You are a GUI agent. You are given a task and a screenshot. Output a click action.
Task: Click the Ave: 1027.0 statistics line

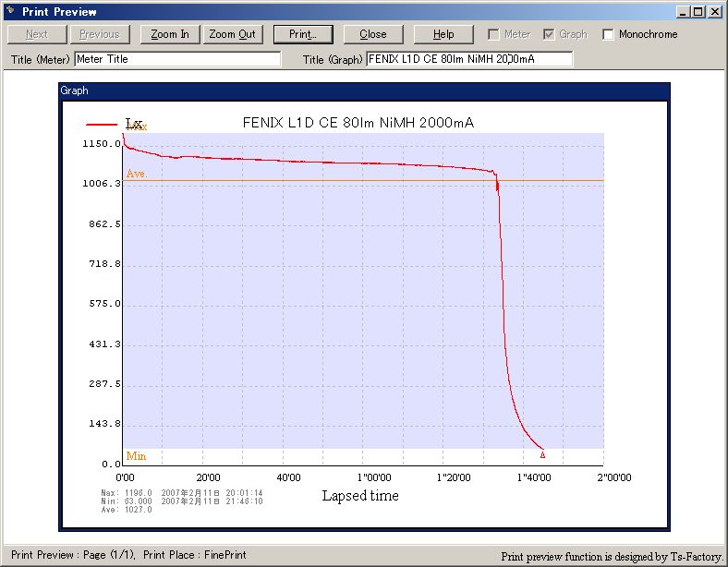[x=127, y=510]
